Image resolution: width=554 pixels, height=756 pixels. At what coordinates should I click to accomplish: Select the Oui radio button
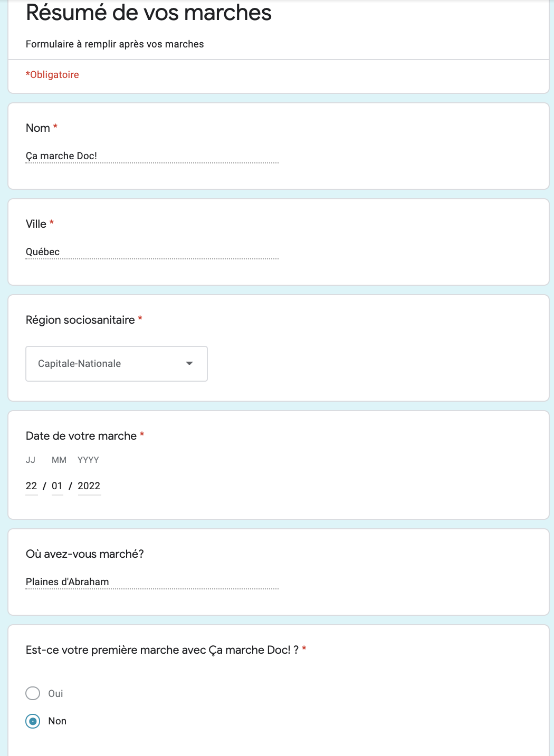(33, 693)
